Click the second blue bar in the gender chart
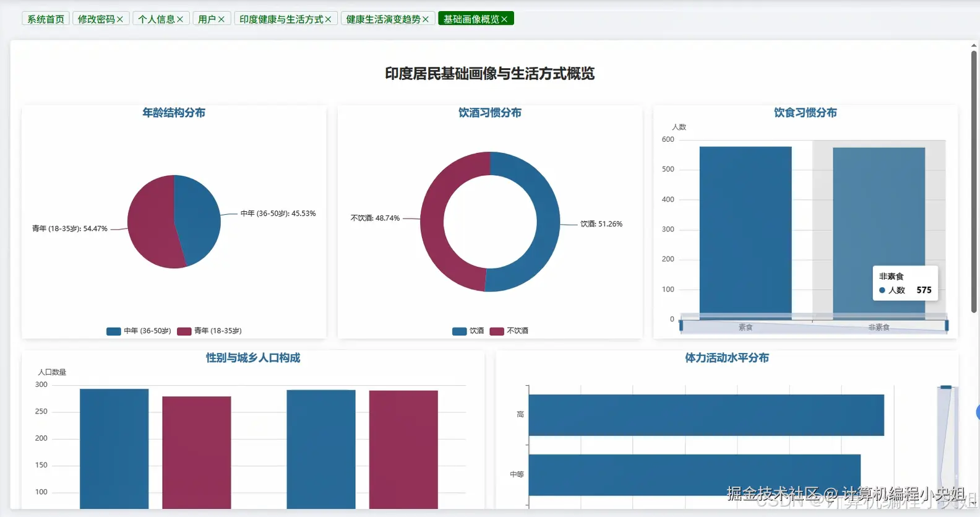The height and width of the screenshot is (517, 980). coord(321,450)
